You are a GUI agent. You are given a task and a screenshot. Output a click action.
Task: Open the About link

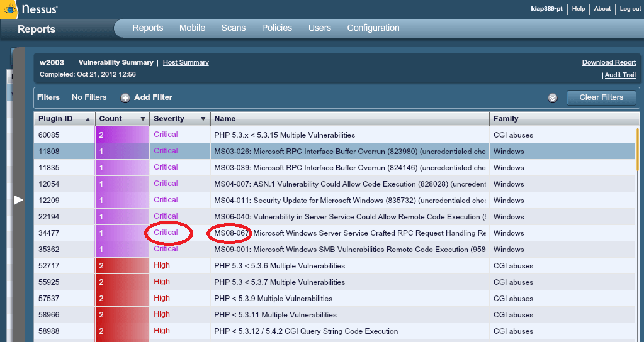(x=602, y=9)
